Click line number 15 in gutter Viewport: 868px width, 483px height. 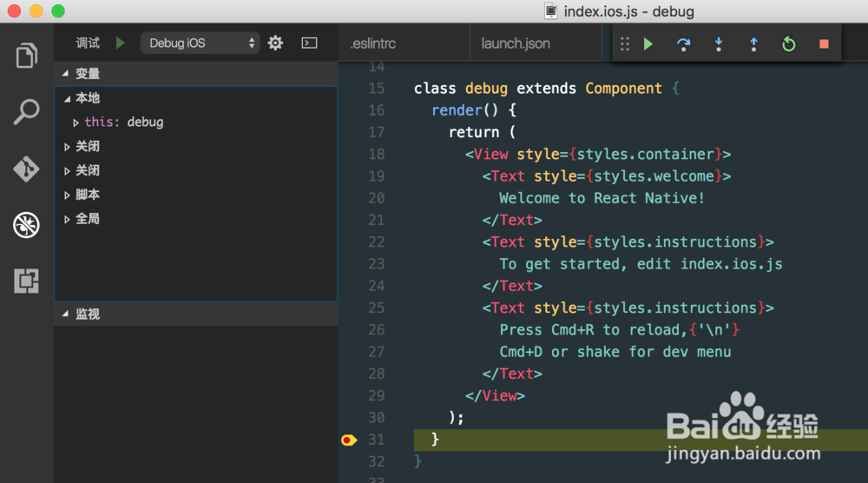(x=377, y=88)
